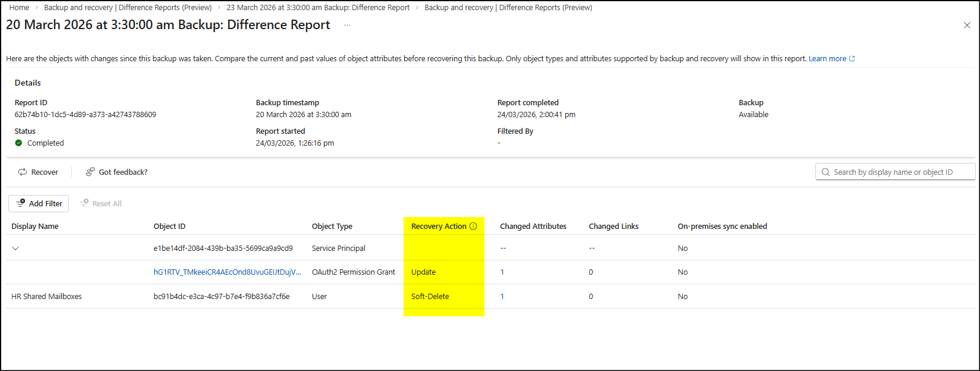
Task: Open last Backup and recovery Difference Reports breadcrumb
Action: pos(508,7)
